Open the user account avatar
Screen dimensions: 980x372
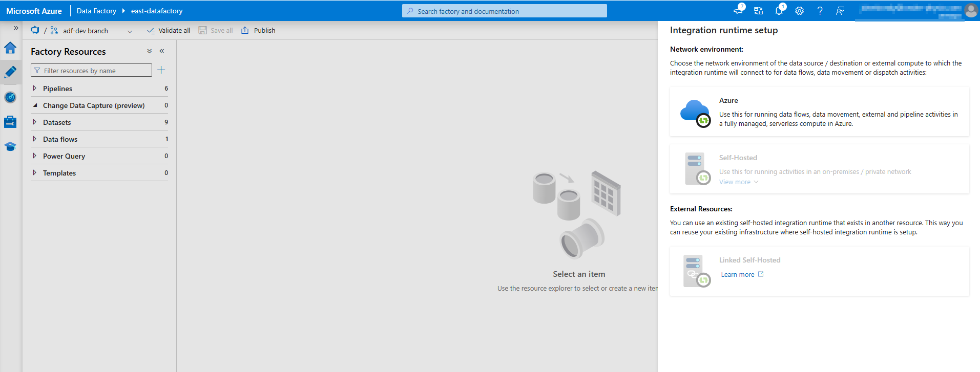pyautogui.click(x=971, y=10)
